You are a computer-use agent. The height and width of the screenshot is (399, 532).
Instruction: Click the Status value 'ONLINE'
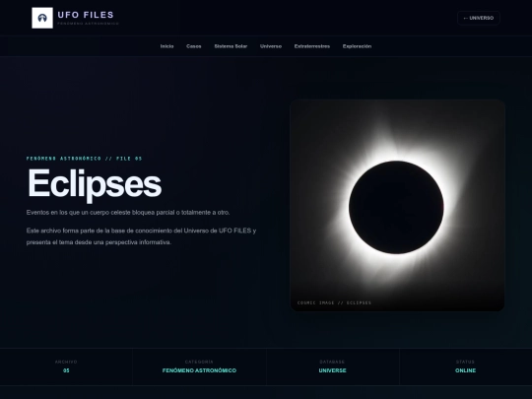click(465, 370)
